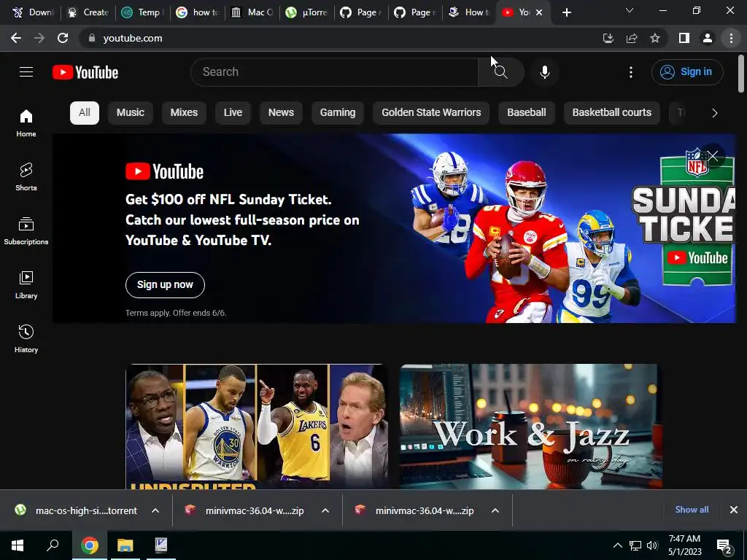Open the Work & Jazz video thumbnail
747x560 pixels.
click(x=531, y=426)
